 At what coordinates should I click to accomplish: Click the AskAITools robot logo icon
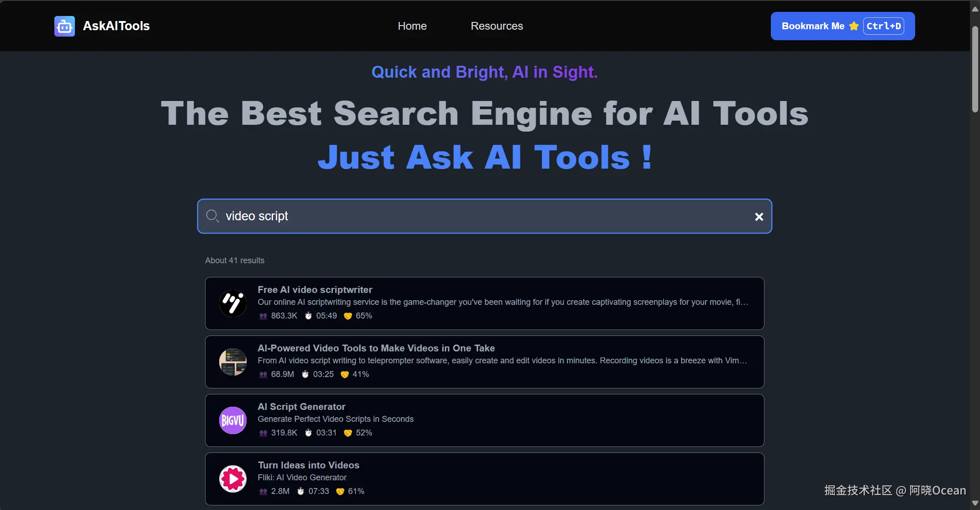[64, 26]
